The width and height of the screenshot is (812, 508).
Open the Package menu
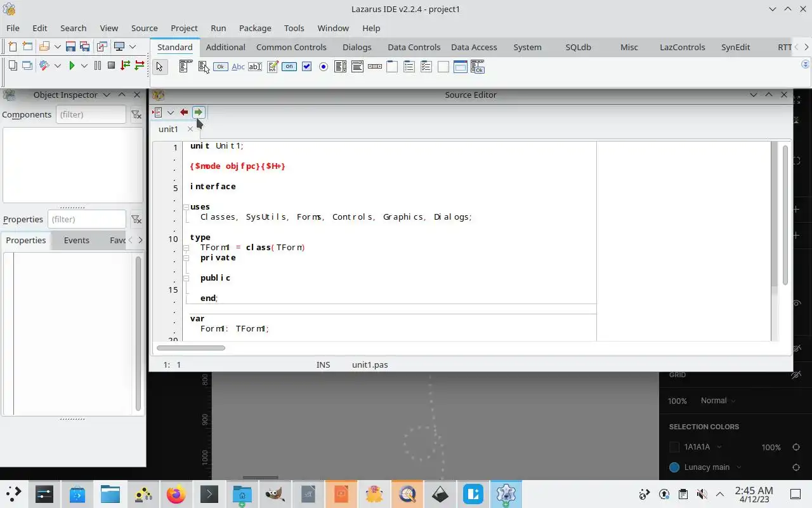255,28
